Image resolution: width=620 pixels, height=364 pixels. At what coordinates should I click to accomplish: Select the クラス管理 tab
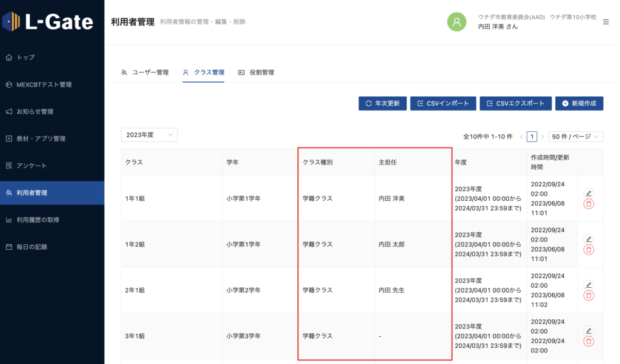coord(203,73)
